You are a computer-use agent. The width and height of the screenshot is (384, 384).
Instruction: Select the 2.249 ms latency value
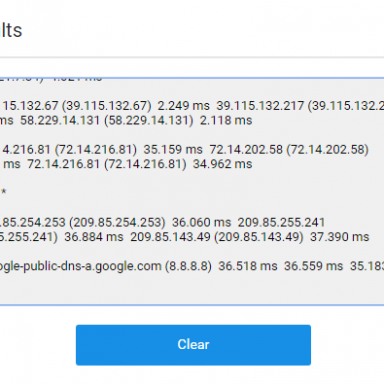pyautogui.click(x=183, y=106)
